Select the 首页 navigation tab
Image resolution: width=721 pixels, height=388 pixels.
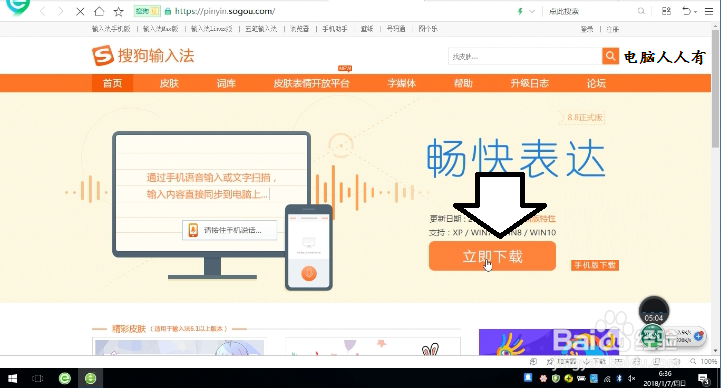click(112, 83)
